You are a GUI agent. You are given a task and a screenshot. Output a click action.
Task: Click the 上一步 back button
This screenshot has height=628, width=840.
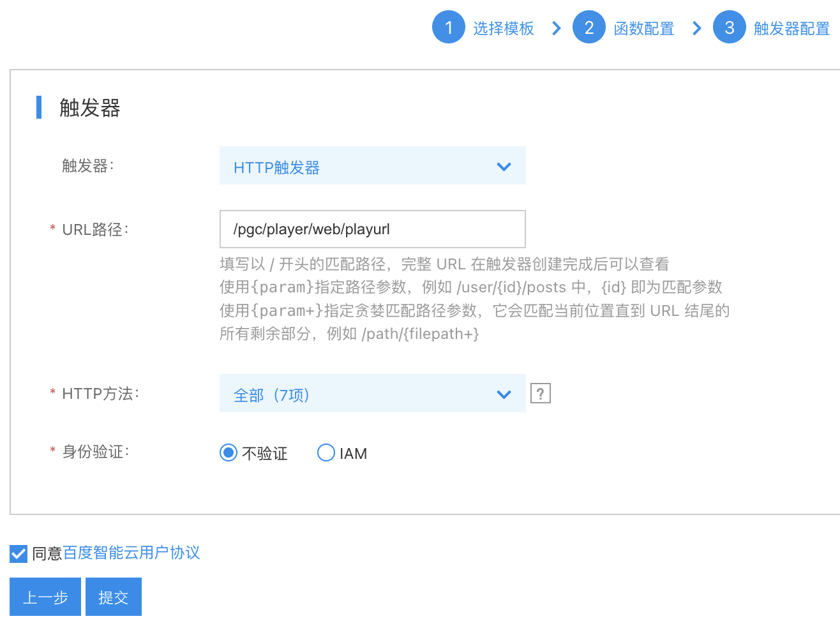(45, 596)
